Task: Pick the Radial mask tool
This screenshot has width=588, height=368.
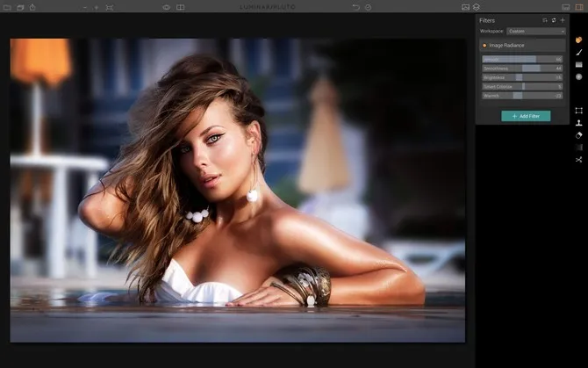Action: click(x=579, y=76)
